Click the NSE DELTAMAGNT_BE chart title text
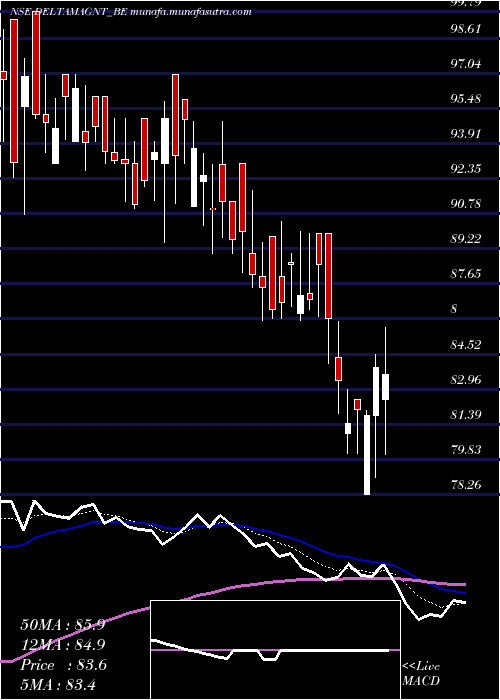The image size is (500, 700). point(130,12)
